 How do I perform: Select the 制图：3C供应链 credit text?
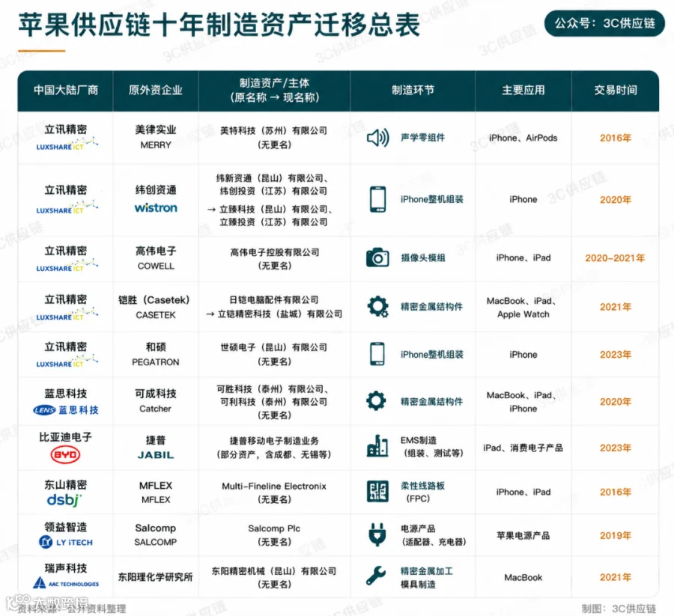619,609
